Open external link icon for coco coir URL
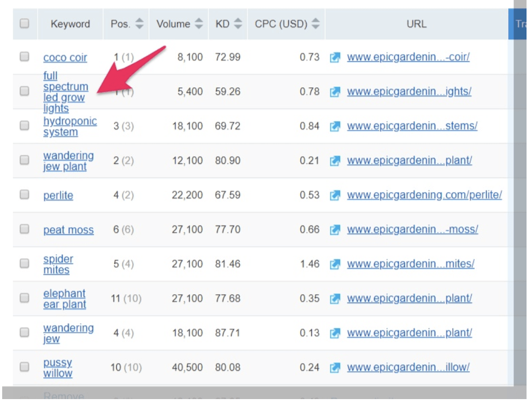This screenshot has height=404, width=532. [x=335, y=57]
